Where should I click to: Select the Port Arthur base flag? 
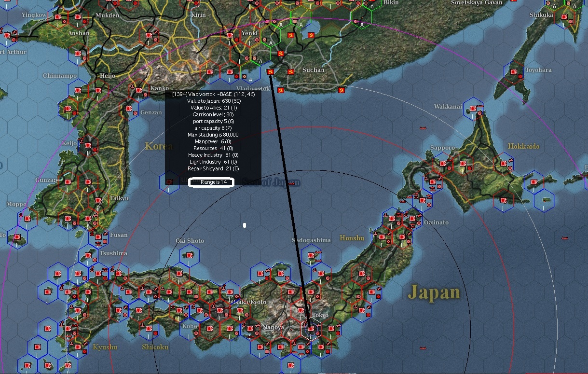[x=7, y=35]
